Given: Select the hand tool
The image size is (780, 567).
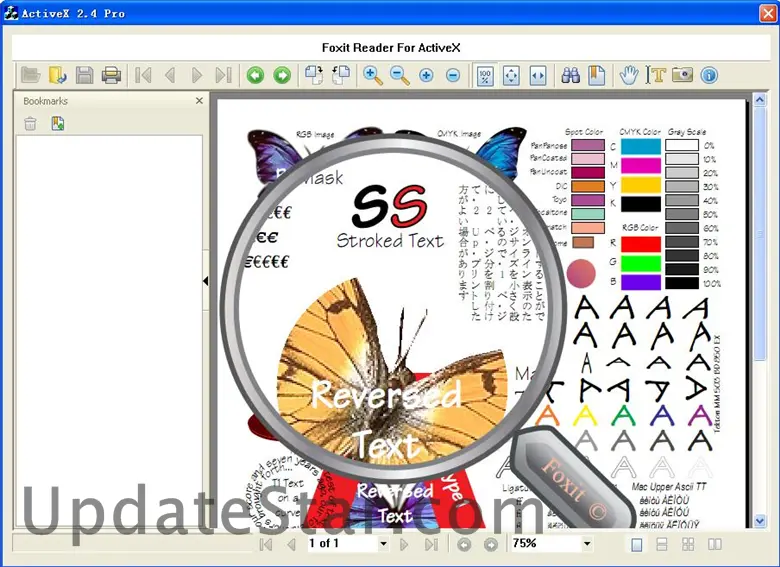Looking at the screenshot, I should pos(629,75).
